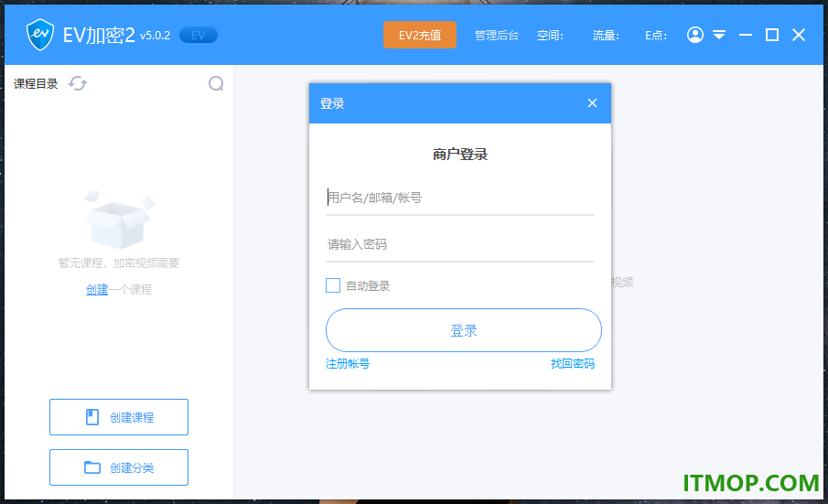Click the v5.0.2 version text

click(x=156, y=36)
